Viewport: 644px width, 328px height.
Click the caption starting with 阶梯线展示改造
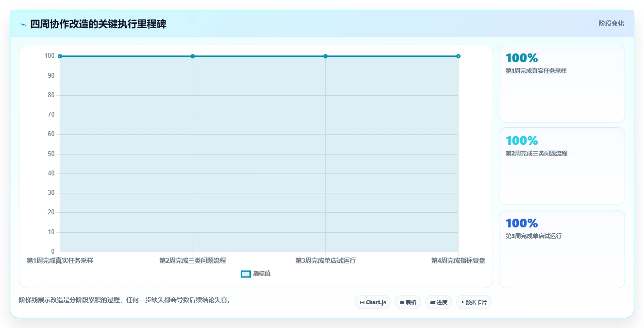coord(124,300)
